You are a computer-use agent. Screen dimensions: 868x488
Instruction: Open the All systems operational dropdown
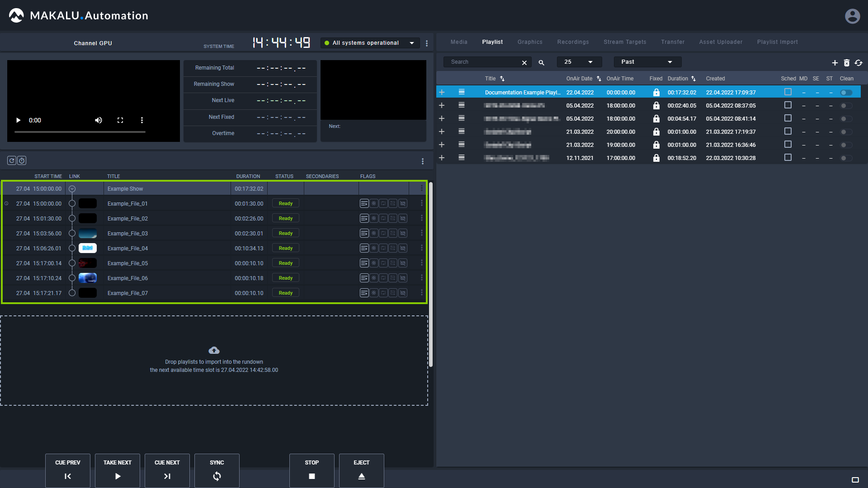click(370, 43)
